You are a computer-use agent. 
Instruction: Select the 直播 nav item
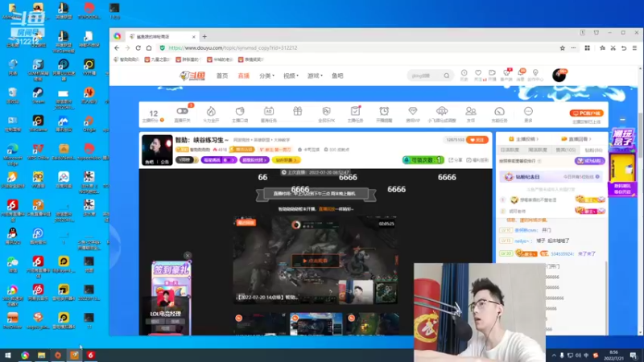coord(244,76)
